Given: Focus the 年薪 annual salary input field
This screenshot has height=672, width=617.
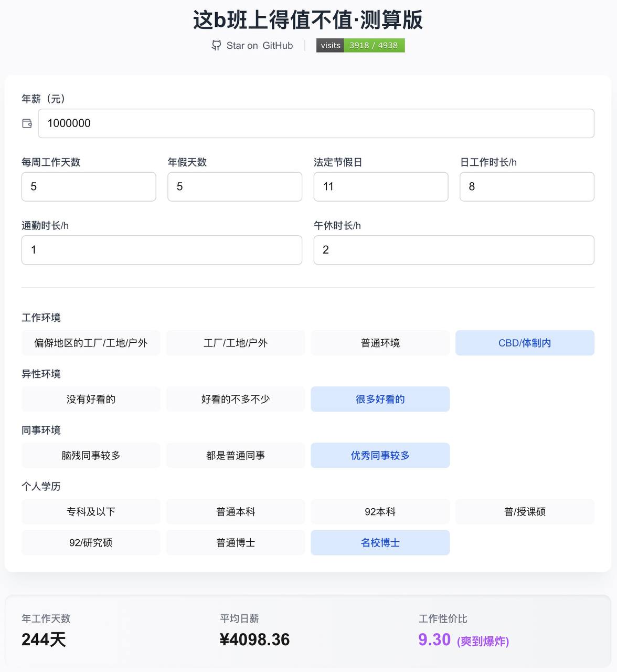Looking at the screenshot, I should [316, 123].
